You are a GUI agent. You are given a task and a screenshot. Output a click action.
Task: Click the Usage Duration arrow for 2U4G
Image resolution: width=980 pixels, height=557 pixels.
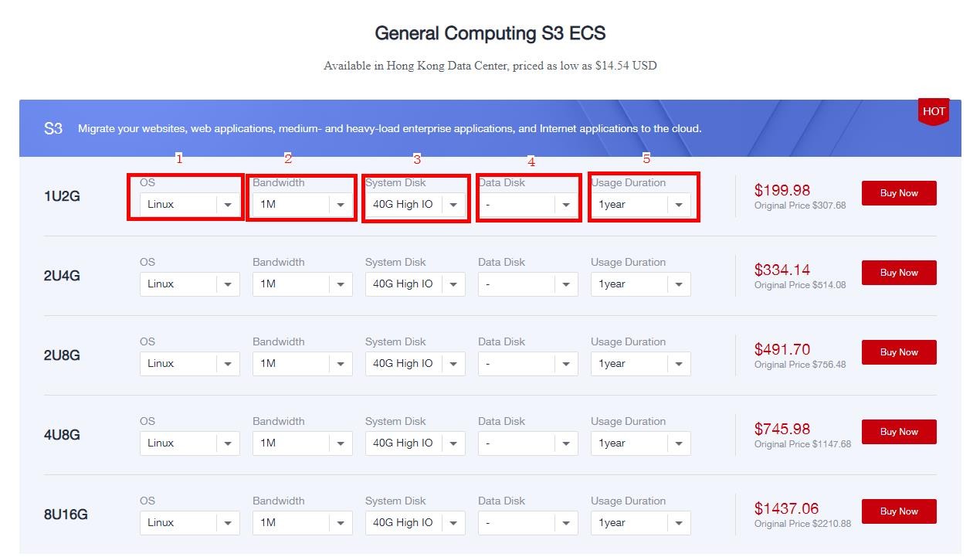tap(679, 284)
